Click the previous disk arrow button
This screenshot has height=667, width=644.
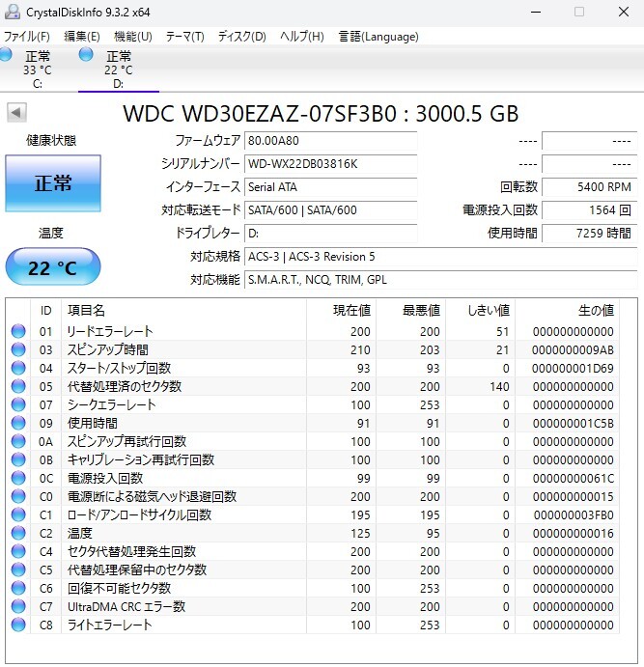[16, 113]
